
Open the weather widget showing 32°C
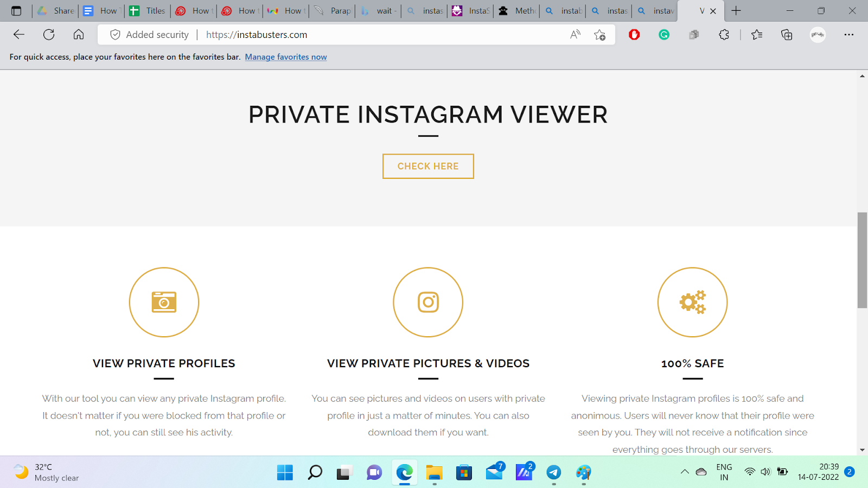(x=47, y=472)
